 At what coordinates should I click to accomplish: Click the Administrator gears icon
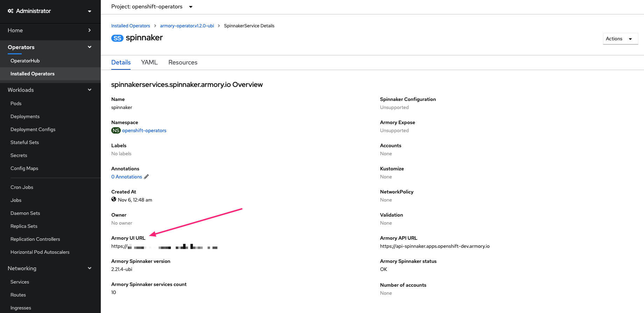coord(10,11)
